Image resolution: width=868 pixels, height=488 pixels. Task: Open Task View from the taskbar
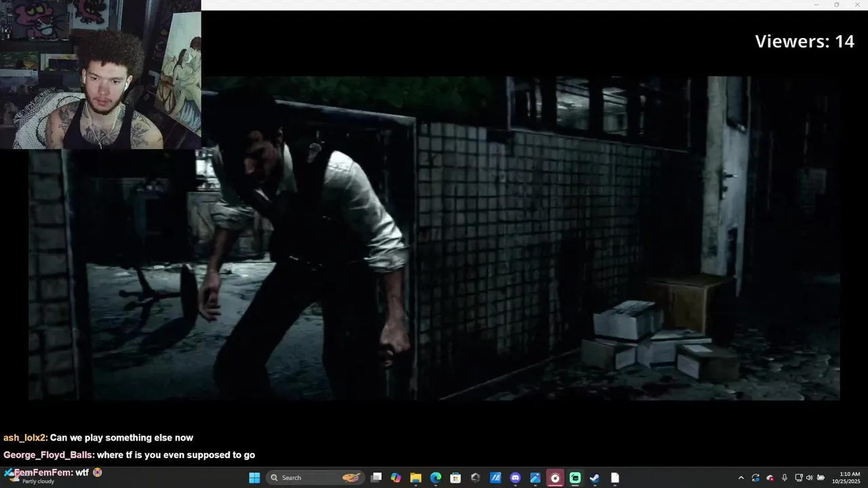[376, 478]
